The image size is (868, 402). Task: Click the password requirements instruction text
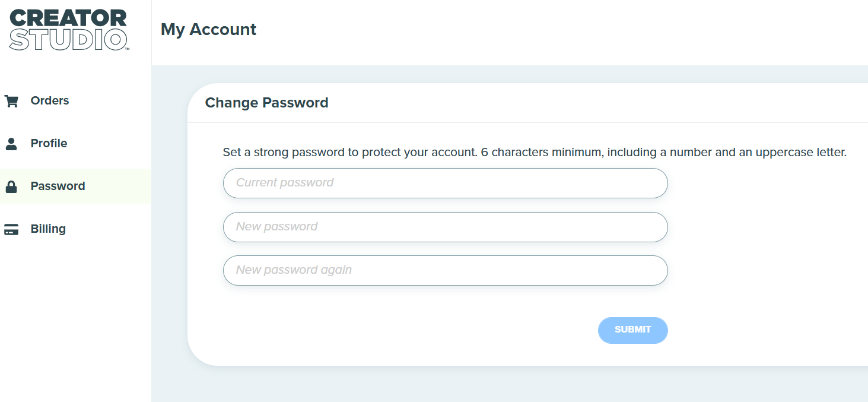(535, 152)
